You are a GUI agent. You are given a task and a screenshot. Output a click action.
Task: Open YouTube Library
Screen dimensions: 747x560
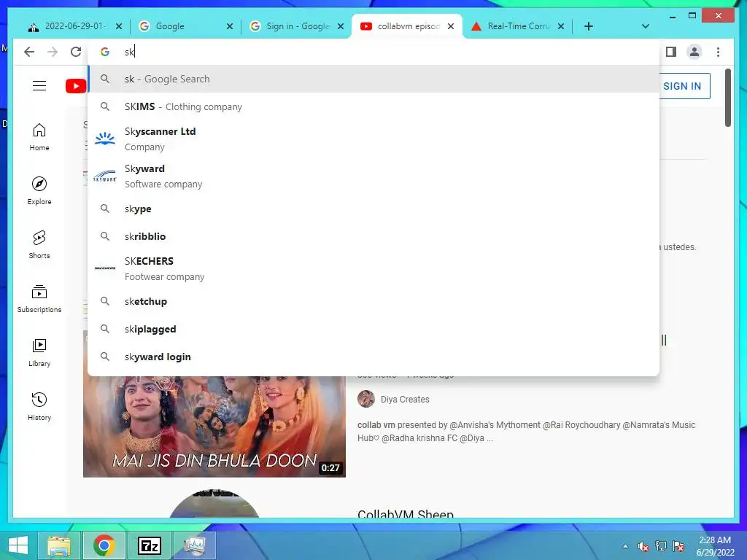click(x=39, y=352)
